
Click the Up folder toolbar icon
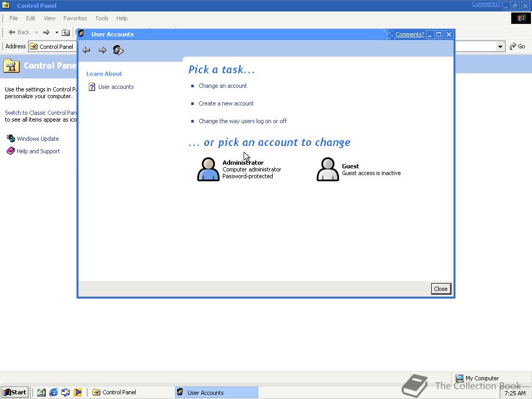click(66, 33)
